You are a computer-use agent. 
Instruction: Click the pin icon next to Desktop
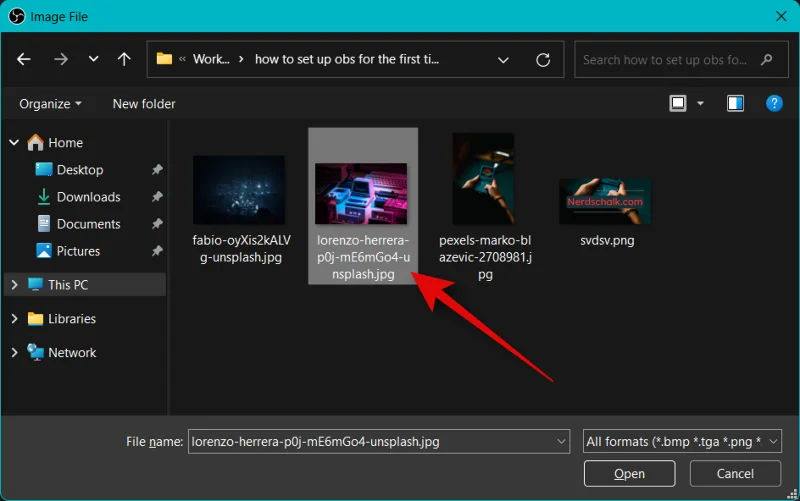[157, 169]
